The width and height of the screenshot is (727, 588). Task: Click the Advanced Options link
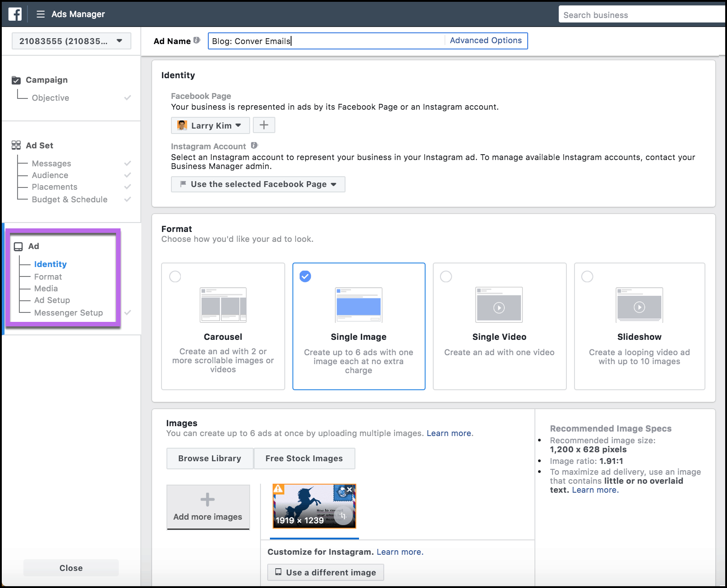click(x=485, y=40)
